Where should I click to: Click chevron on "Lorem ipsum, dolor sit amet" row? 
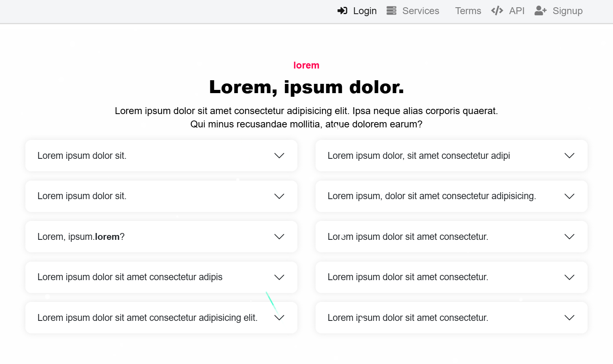pos(569,196)
